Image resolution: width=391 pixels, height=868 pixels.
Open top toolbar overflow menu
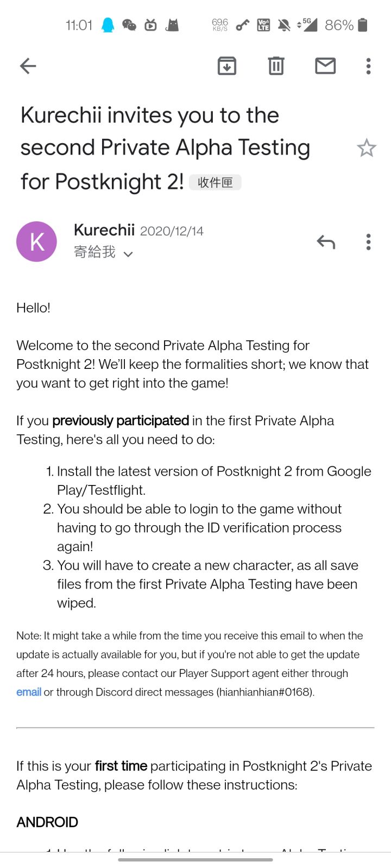coord(368,66)
